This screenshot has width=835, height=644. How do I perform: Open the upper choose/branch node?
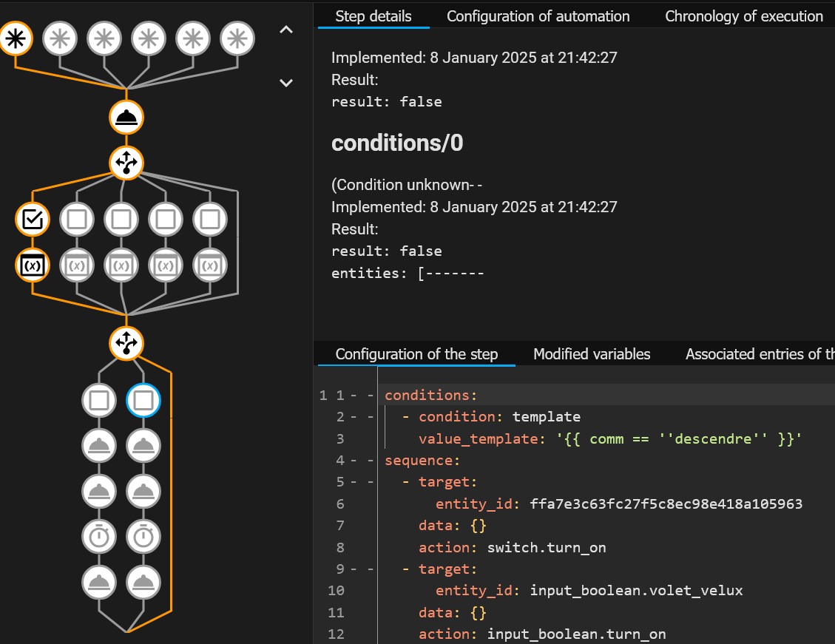tap(126, 163)
